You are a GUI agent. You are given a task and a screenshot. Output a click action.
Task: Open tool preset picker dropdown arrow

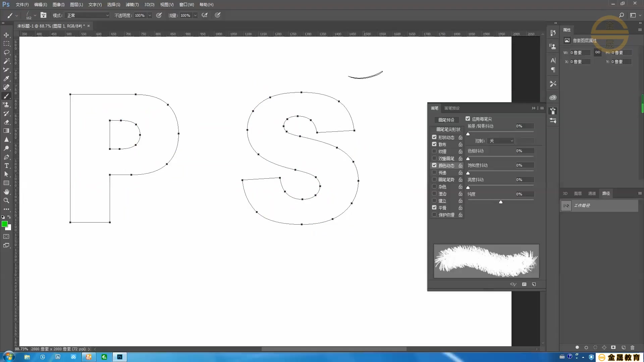pyautogui.click(x=16, y=15)
